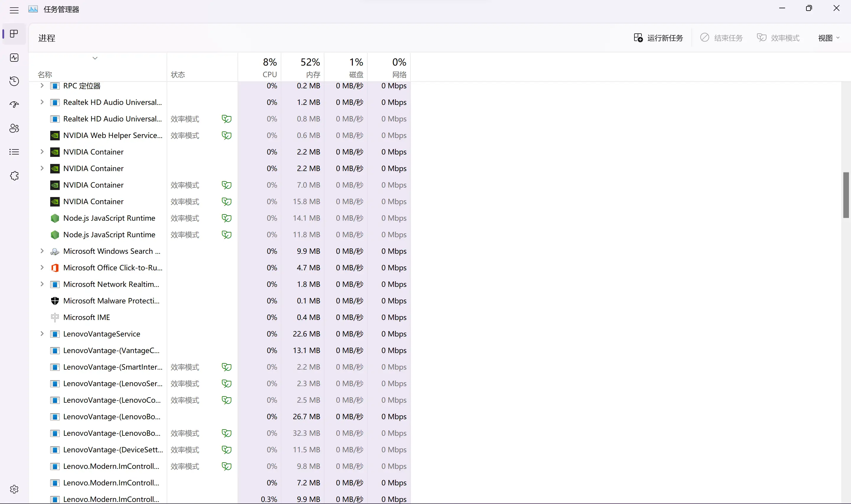Select the LenovoVantage-(LenovoSer... row
Viewport: 851px width, 504px height.
220,383
